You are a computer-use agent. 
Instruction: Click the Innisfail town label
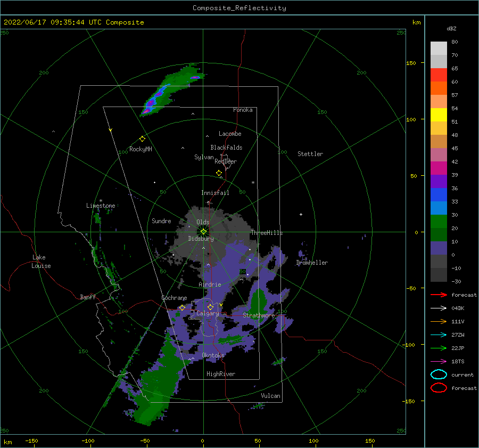215,193
